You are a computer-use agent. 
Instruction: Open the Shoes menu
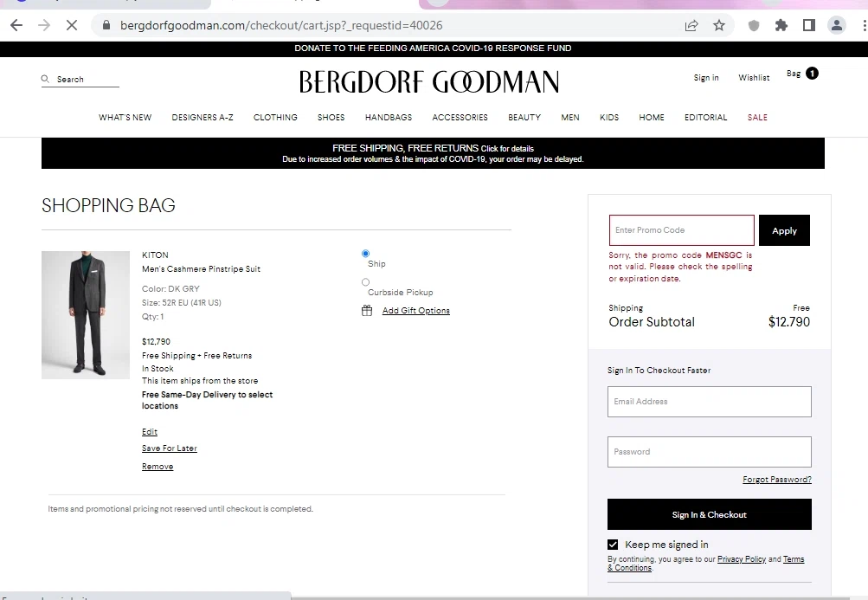(331, 118)
